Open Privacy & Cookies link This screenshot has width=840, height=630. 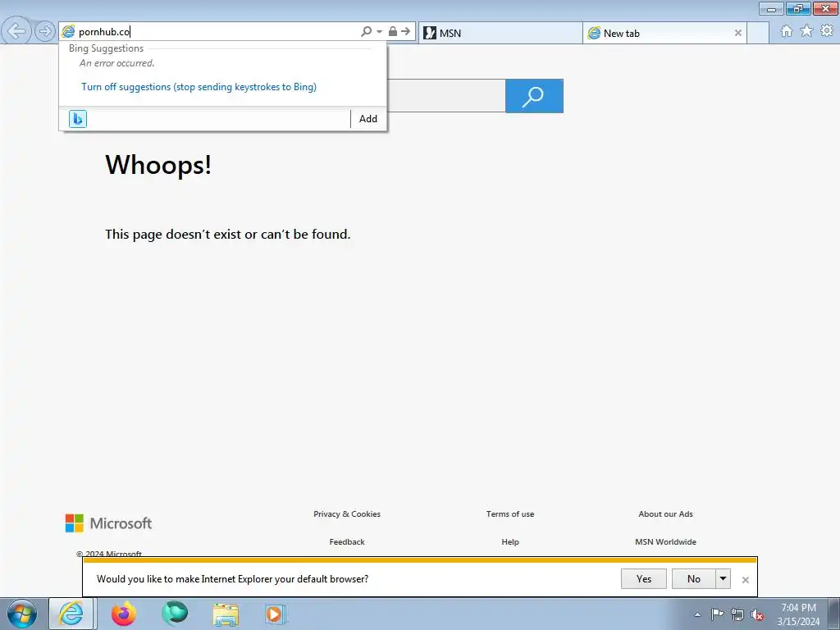tap(347, 514)
